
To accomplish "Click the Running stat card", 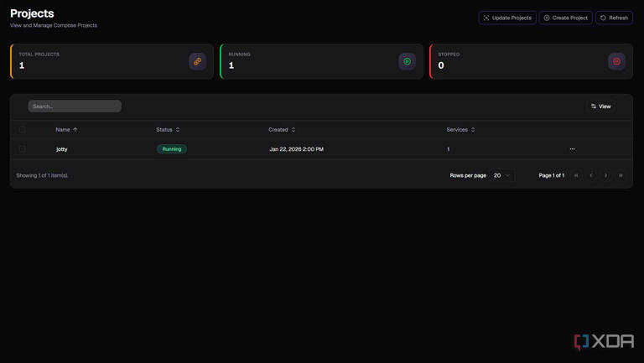I will tap(321, 61).
